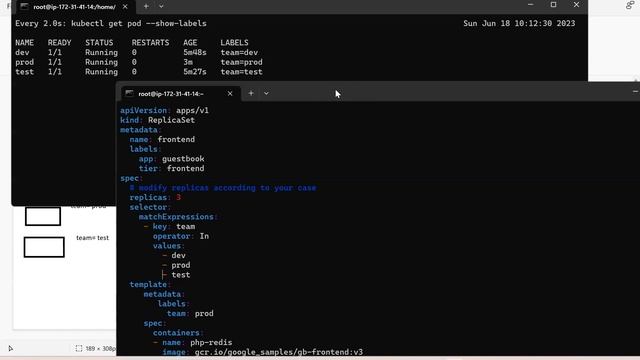Click the 'STATUS' column header

99,43
